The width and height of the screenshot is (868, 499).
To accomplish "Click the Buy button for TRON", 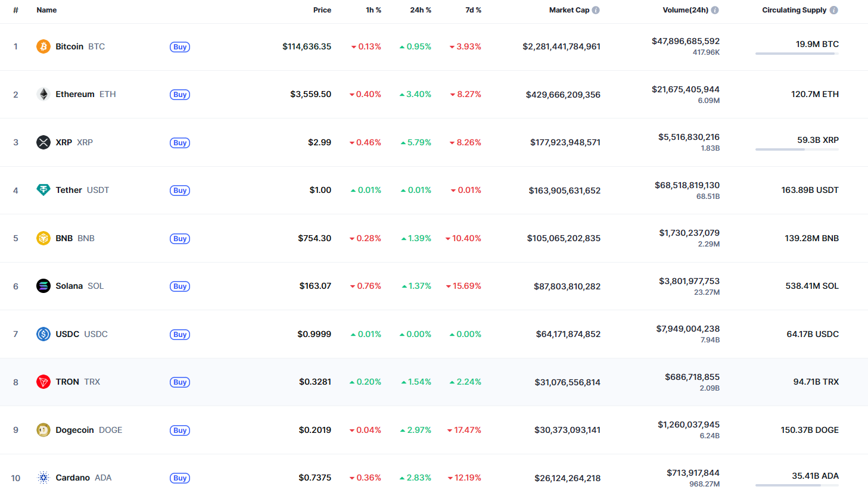I will coord(180,382).
